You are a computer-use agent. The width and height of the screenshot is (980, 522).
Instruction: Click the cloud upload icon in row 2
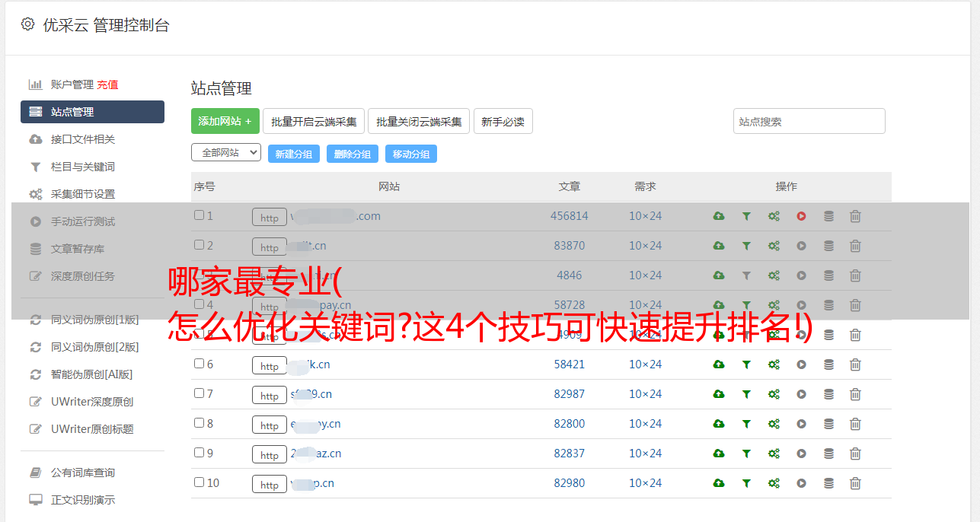tap(719, 246)
